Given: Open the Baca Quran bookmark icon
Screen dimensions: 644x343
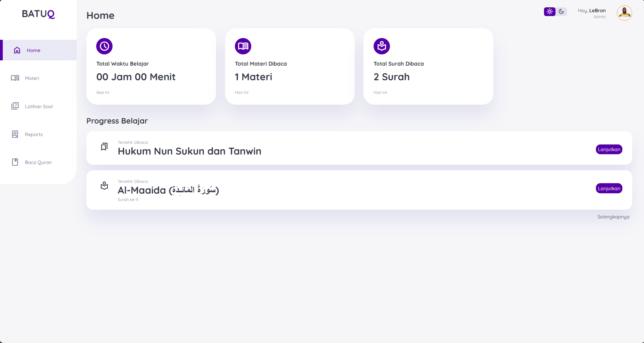Looking at the screenshot, I should click(15, 162).
